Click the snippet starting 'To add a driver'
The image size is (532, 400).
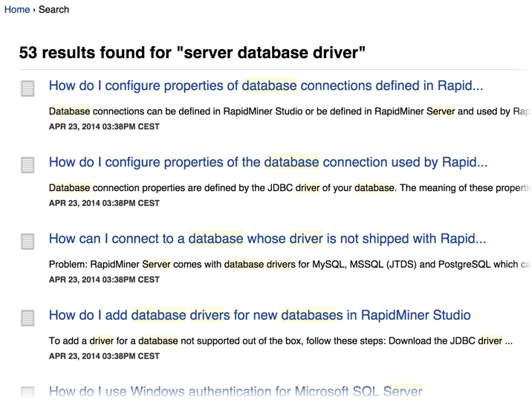tap(280, 341)
